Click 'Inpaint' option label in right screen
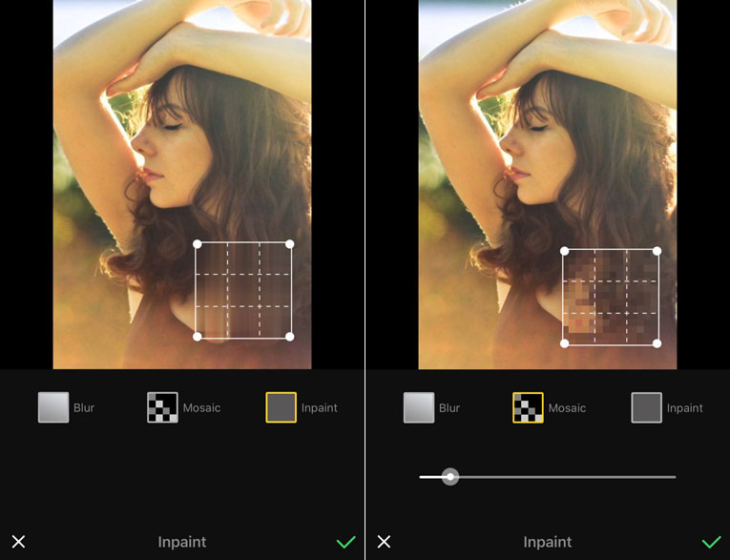The width and height of the screenshot is (730, 560). [x=685, y=407]
